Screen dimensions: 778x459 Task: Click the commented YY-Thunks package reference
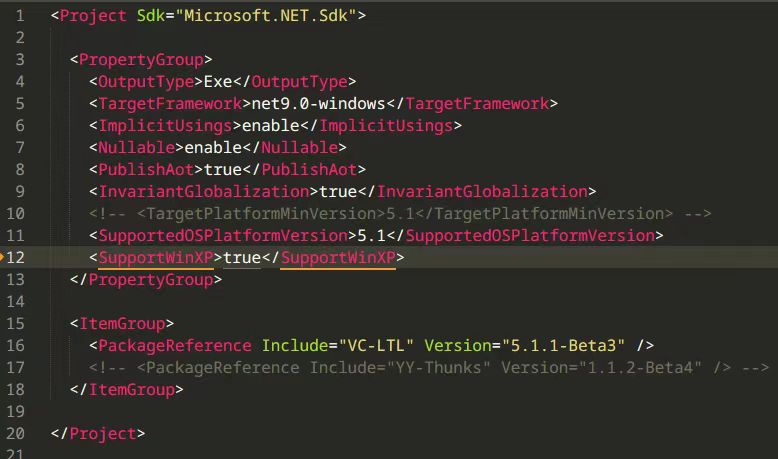click(428, 367)
